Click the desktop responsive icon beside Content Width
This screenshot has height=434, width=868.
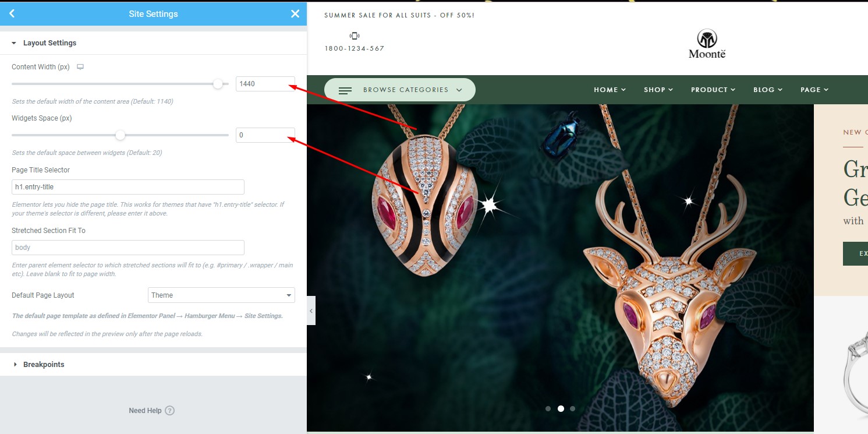(80, 67)
